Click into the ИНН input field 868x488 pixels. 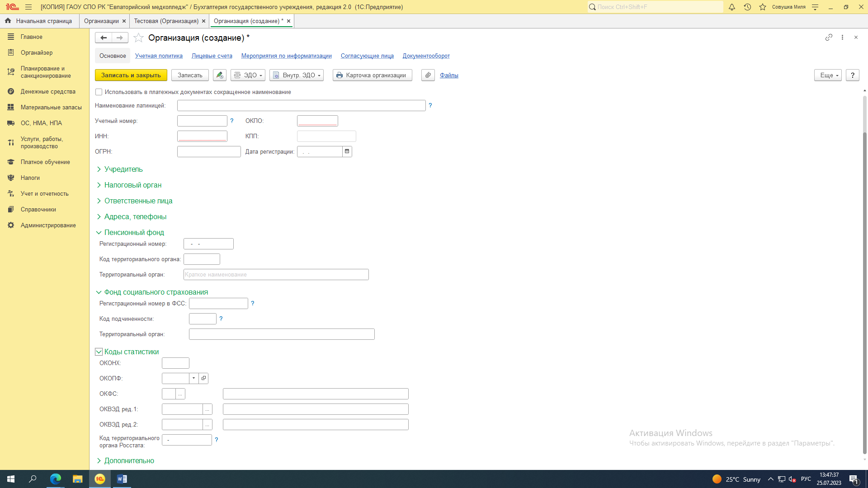pos(202,136)
